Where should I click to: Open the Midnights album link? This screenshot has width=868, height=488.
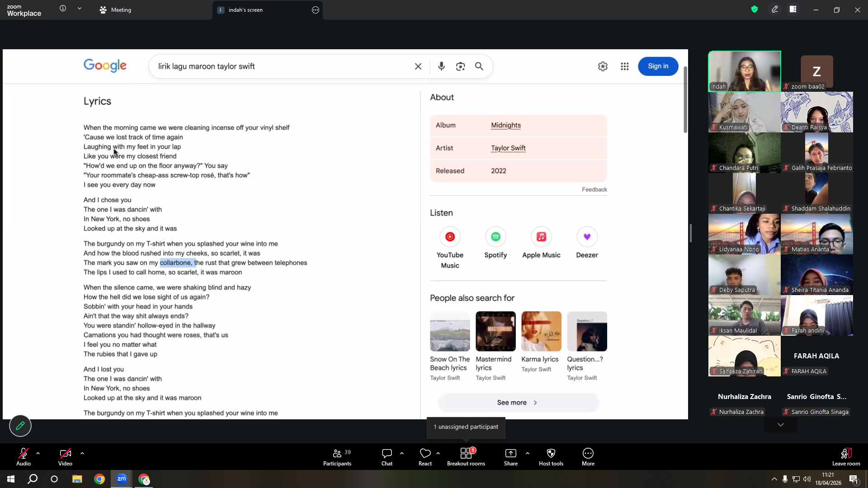point(506,125)
